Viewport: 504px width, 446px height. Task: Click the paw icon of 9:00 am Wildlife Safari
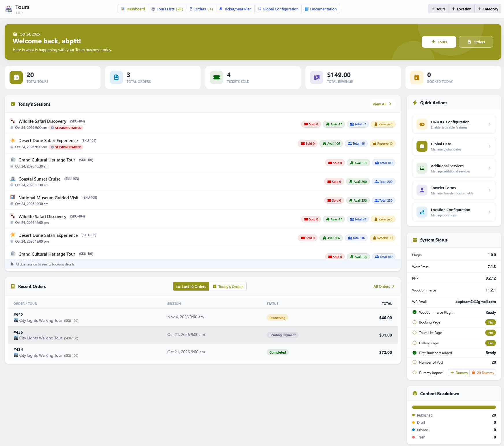13,121
